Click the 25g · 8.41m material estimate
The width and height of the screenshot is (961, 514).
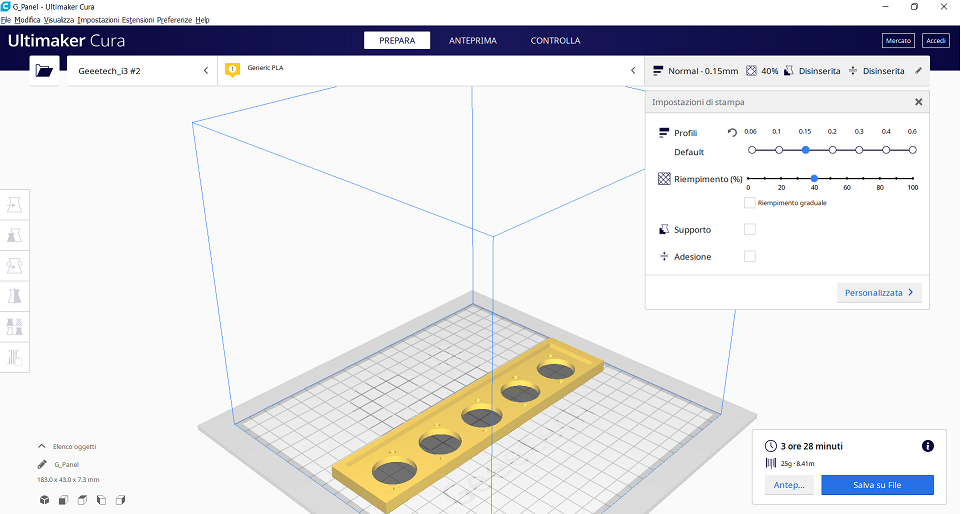pos(797,464)
